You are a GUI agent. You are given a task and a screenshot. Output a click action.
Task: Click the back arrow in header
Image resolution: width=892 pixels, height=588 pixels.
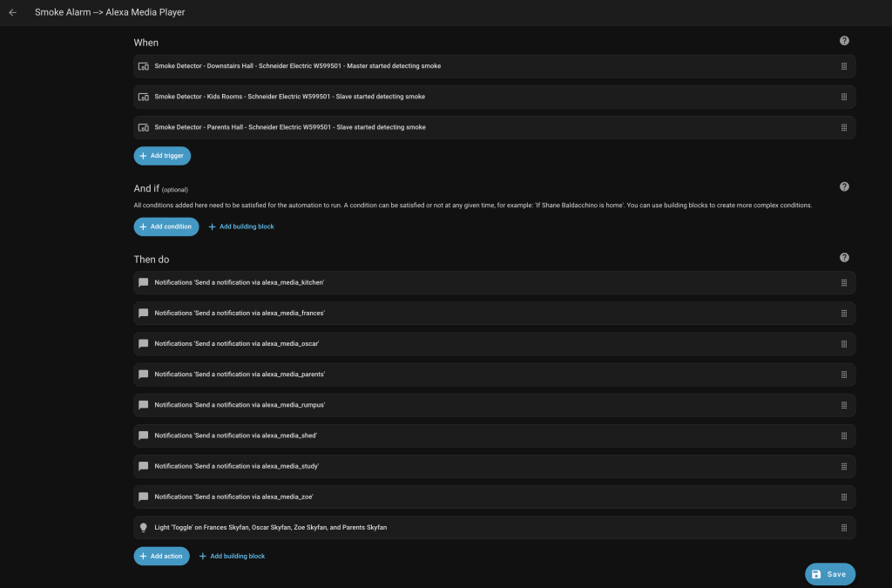pos(12,13)
